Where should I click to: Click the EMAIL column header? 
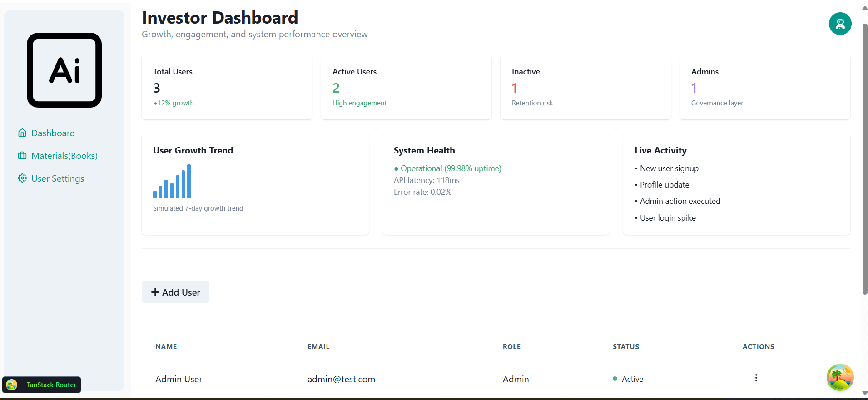point(318,346)
